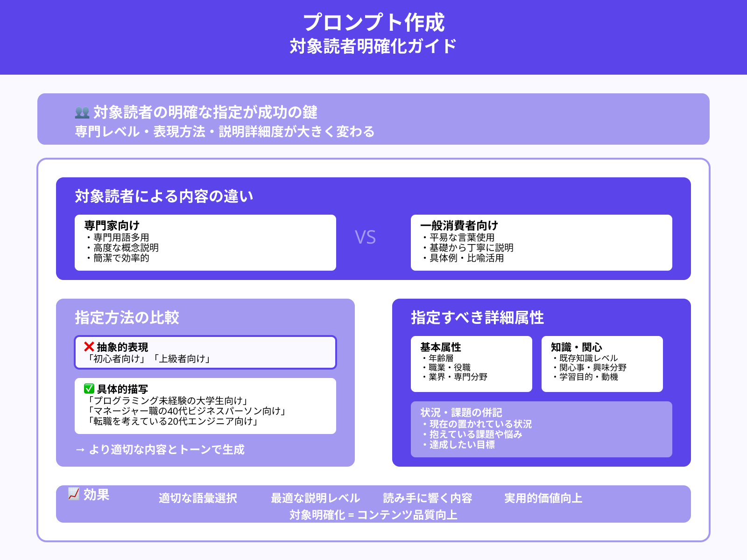Click the line 対象明確化 = コンテンツ品質向上
The height and width of the screenshot is (560, 747).
click(373, 515)
